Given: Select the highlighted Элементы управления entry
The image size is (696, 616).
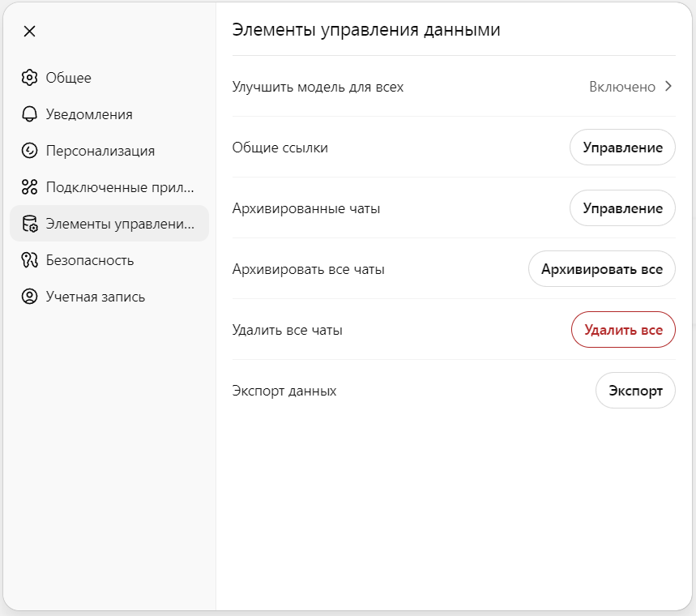Looking at the screenshot, I should pyautogui.click(x=109, y=224).
